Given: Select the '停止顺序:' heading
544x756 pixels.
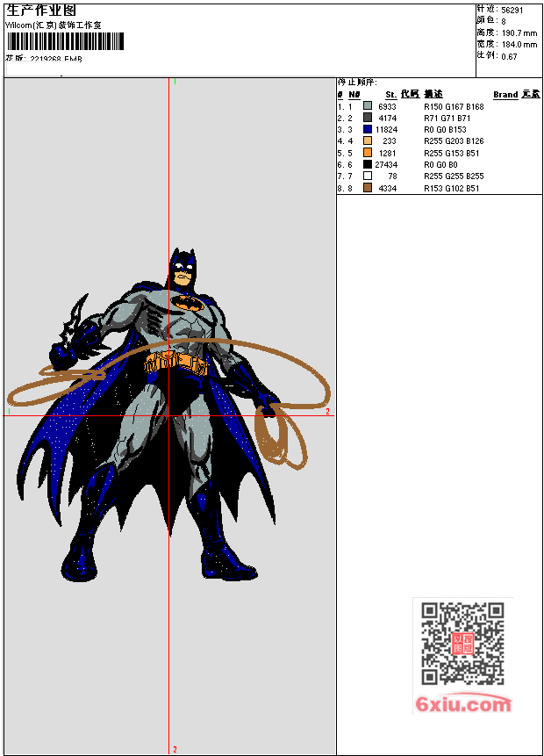Looking at the screenshot, I should click(357, 83).
